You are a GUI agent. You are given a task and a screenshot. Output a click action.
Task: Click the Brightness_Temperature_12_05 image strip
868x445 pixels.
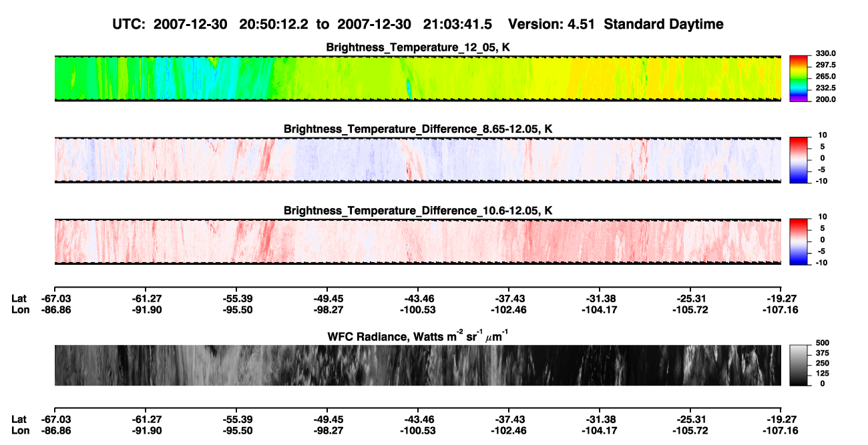(418, 79)
